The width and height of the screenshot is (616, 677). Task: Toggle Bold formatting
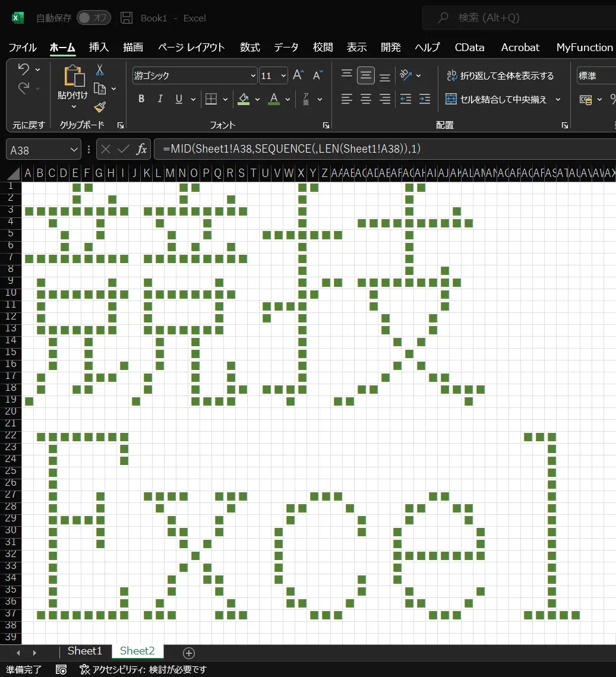(141, 99)
